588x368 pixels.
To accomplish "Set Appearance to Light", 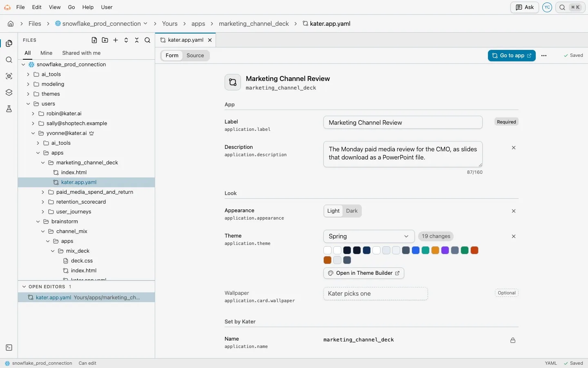I will point(333,211).
